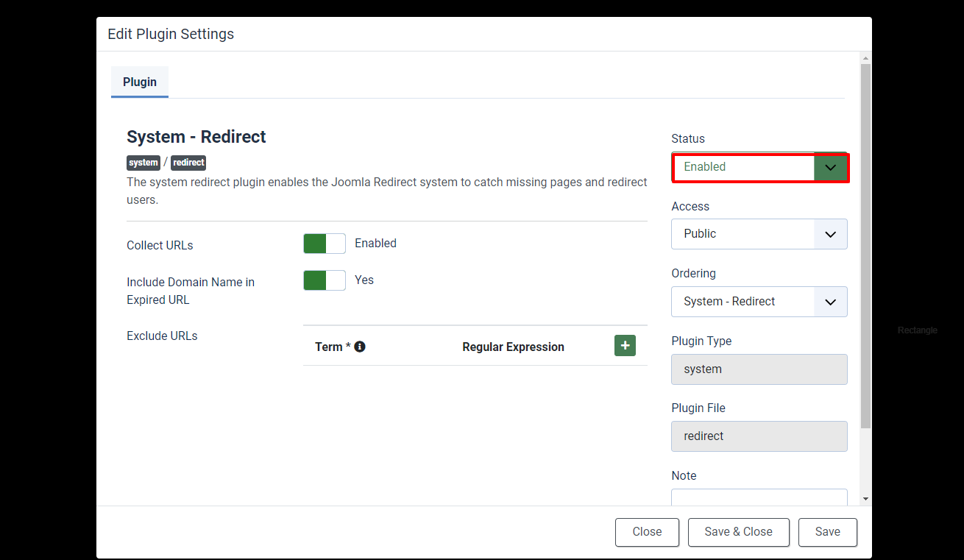Click the 'system' badge under the plugin title

coord(143,163)
